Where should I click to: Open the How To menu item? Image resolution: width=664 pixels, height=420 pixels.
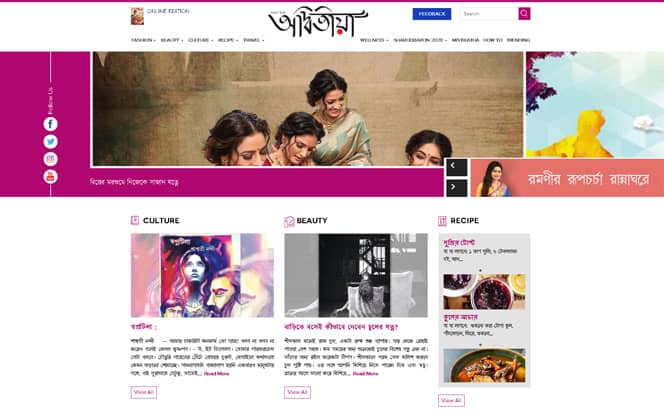pos(492,40)
